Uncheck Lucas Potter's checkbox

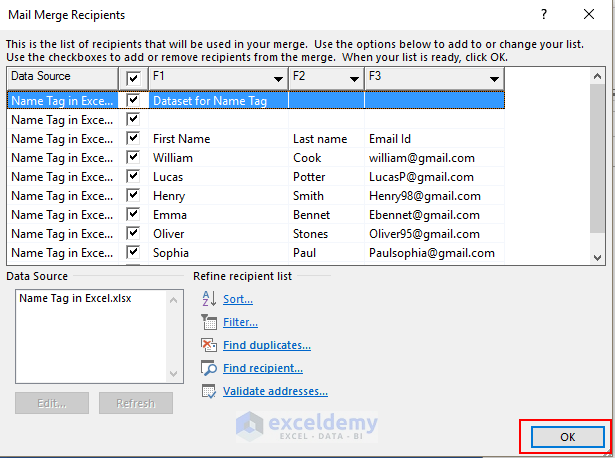point(133,176)
